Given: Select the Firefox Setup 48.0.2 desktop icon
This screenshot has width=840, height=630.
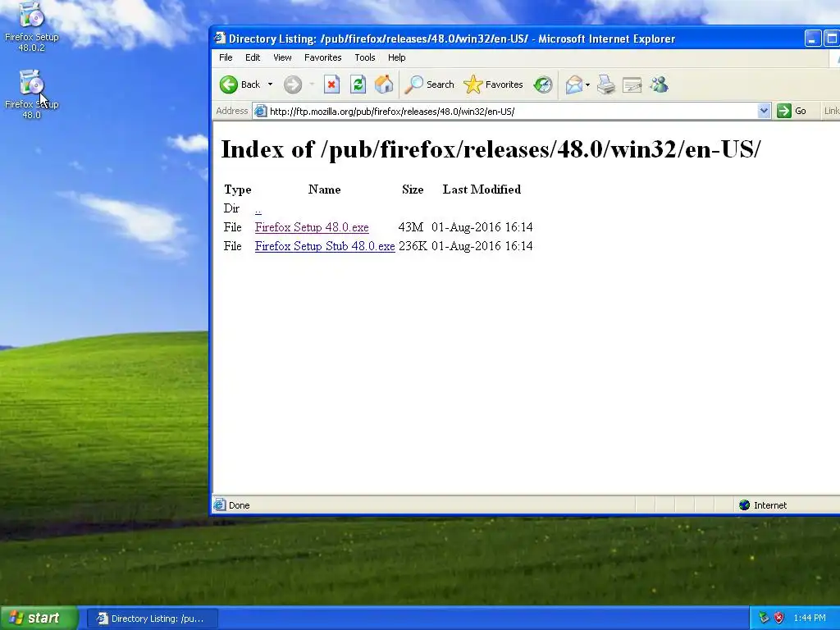Looking at the screenshot, I should (32, 27).
